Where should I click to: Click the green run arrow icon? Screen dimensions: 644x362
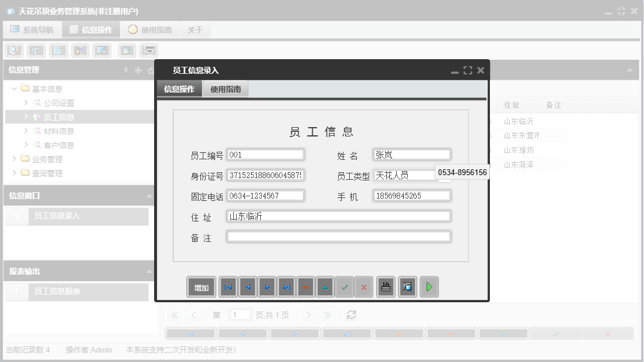pos(429,286)
